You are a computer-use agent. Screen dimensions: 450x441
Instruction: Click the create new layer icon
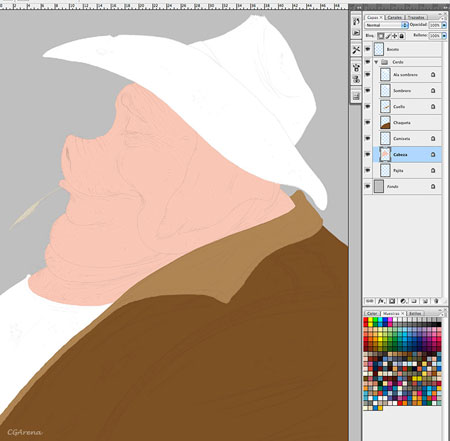(x=425, y=301)
